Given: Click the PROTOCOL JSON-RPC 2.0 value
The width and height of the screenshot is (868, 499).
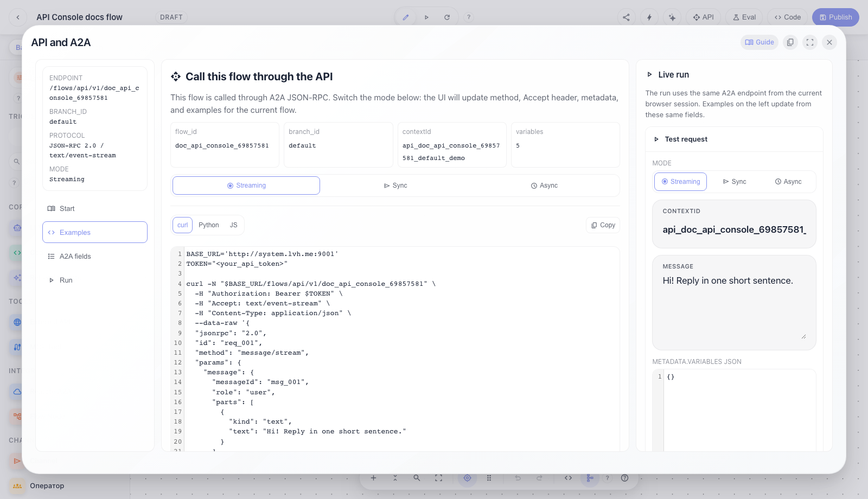Looking at the screenshot, I should [x=82, y=151].
